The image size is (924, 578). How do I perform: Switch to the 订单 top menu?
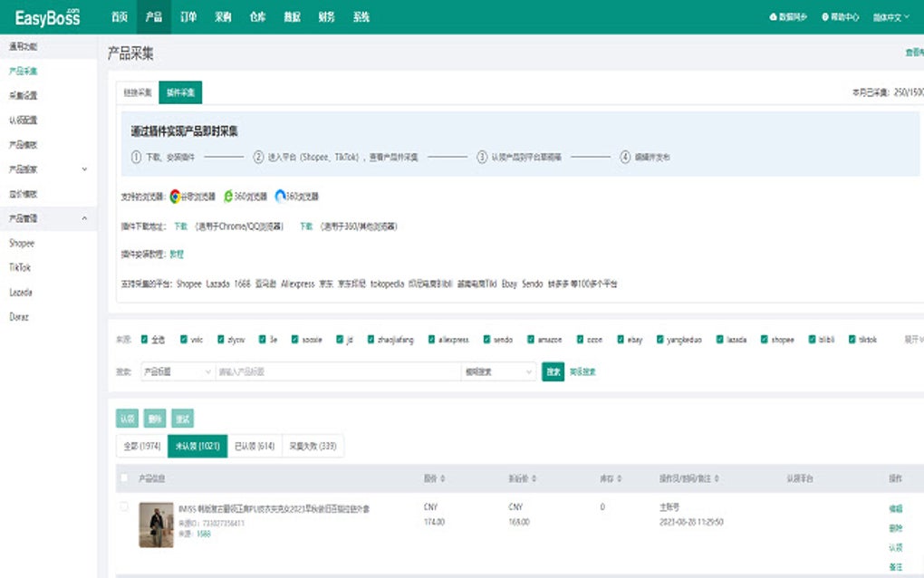188,15
